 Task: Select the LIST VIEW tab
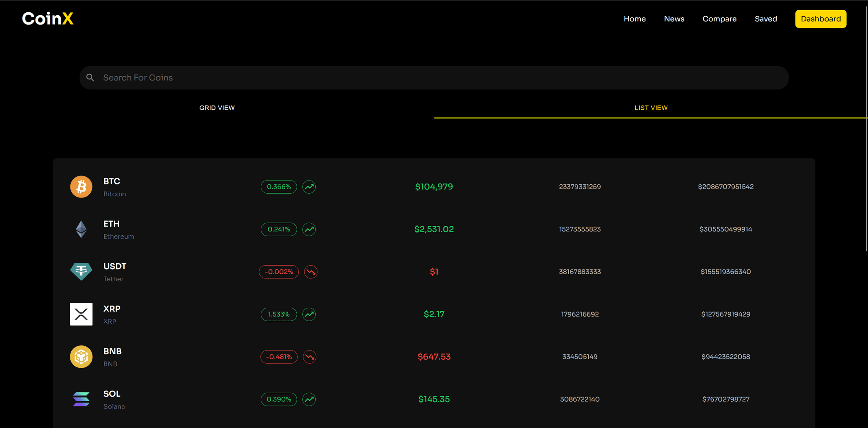pyautogui.click(x=651, y=108)
